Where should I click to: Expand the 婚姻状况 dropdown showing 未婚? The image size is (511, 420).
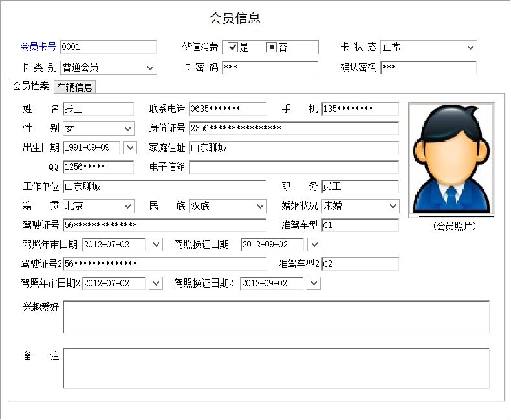click(x=393, y=206)
